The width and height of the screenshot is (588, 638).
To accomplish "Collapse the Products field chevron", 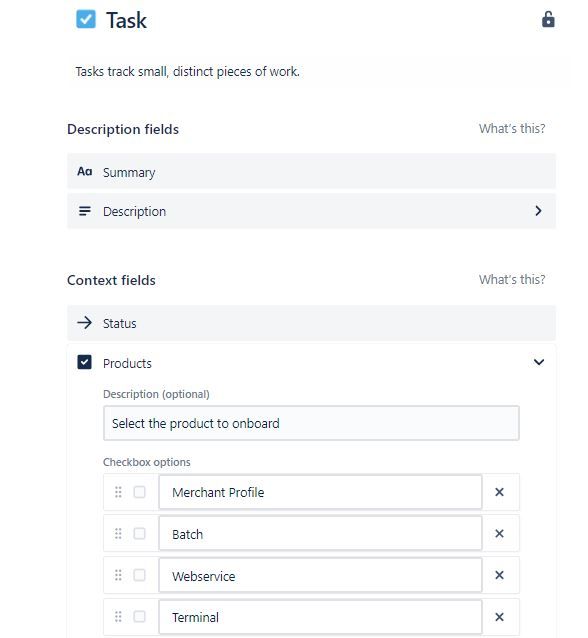I will pos(539,362).
